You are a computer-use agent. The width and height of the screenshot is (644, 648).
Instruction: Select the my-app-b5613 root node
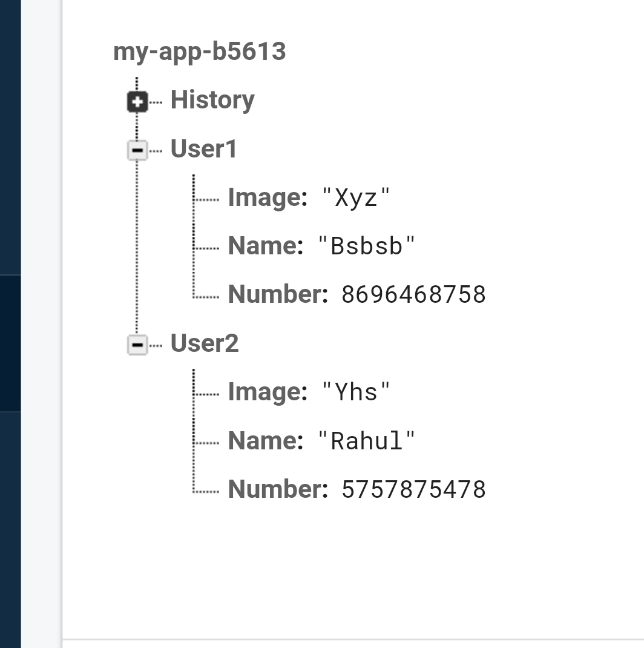[200, 51]
